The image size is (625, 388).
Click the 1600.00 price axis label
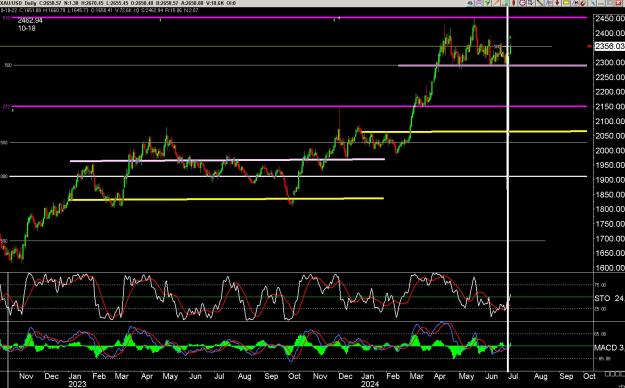point(609,268)
